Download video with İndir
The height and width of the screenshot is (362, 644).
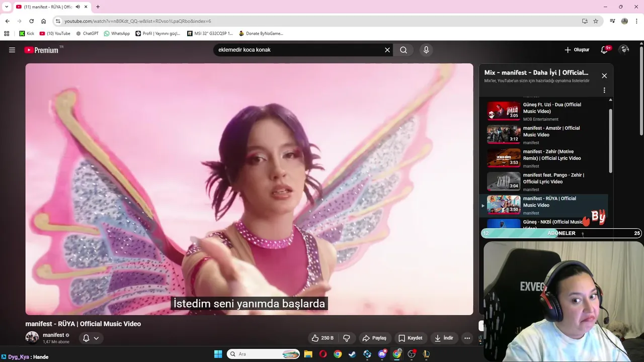444,338
